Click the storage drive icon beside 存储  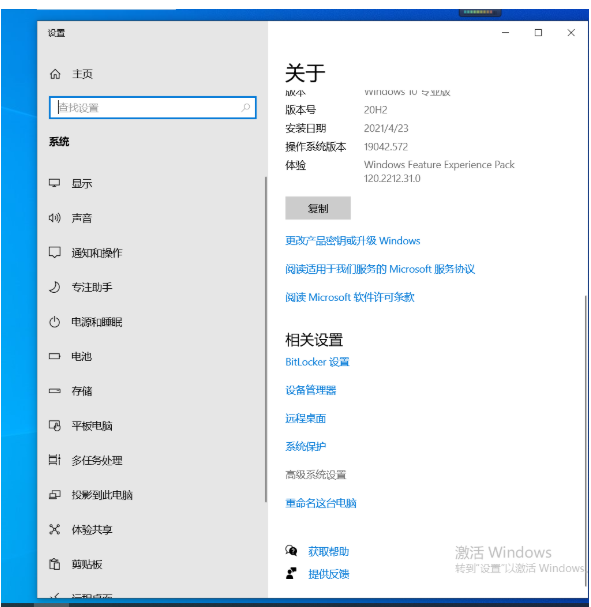(x=55, y=391)
